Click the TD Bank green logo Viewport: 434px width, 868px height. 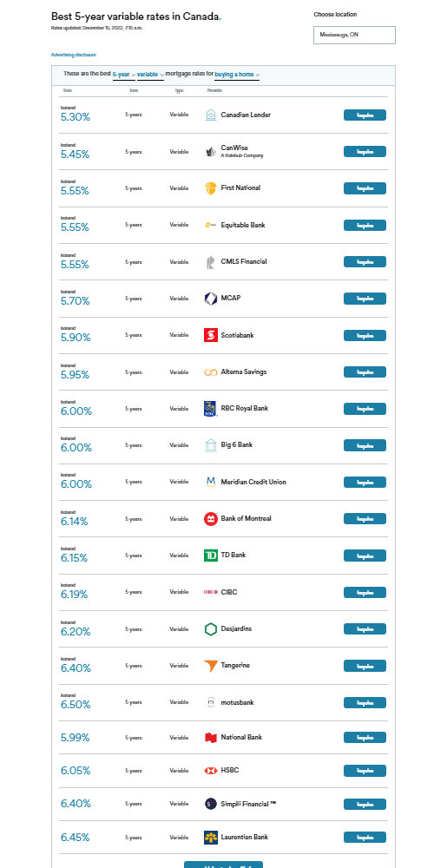point(210,556)
